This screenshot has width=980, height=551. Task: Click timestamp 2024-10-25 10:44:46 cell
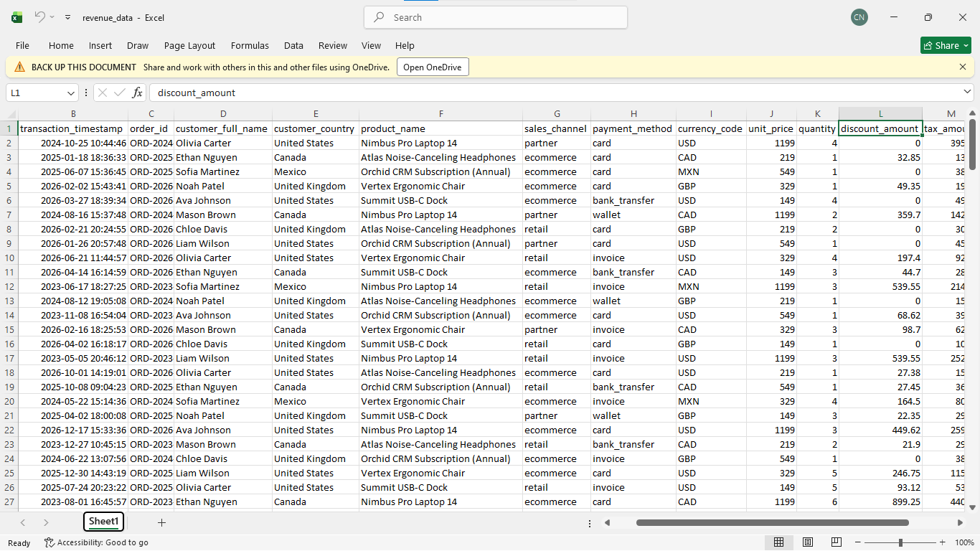tap(73, 143)
